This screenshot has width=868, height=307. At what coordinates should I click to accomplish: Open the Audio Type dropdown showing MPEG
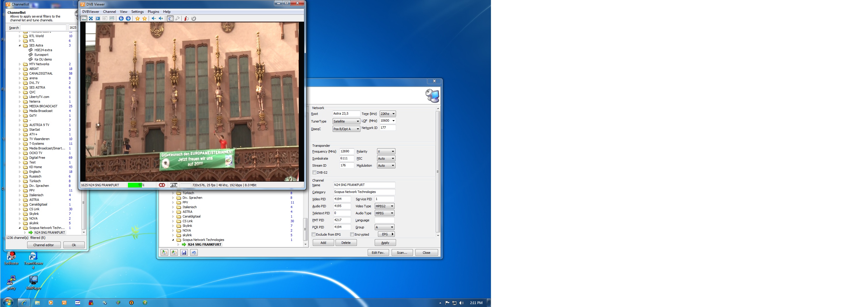[384, 213]
